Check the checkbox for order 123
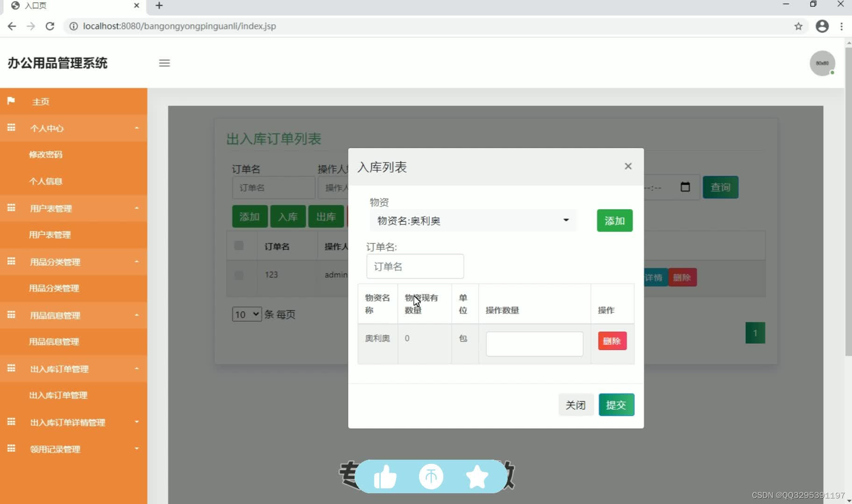 239,275
